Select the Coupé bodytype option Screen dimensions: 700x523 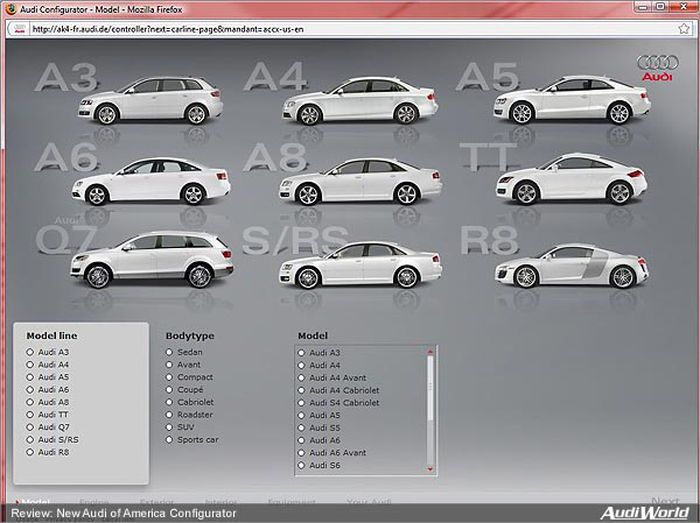point(184,390)
